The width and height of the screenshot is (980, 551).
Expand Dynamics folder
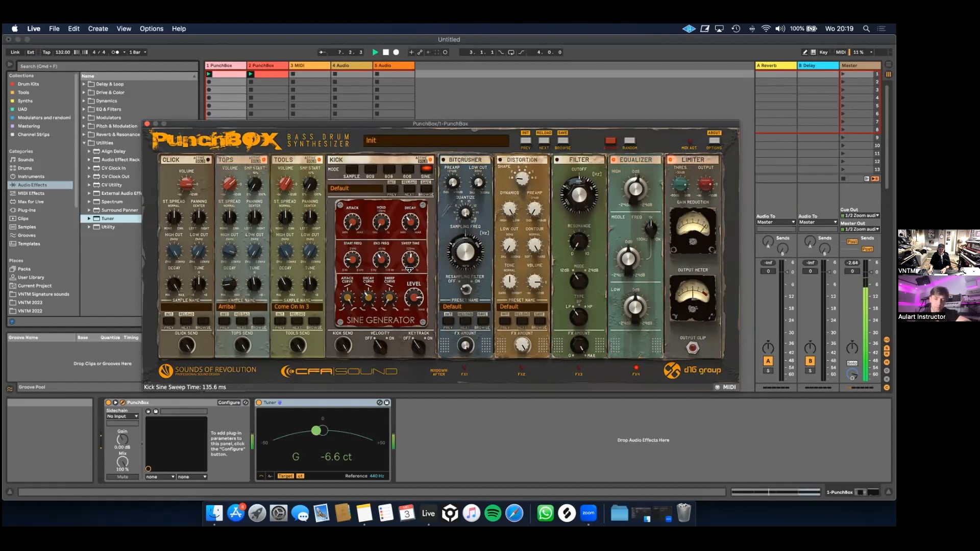tap(84, 101)
